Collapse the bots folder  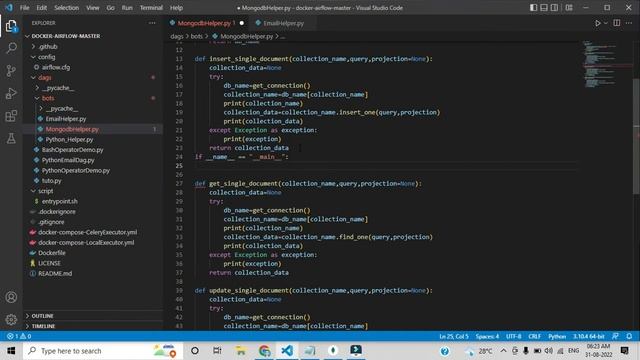(48, 98)
